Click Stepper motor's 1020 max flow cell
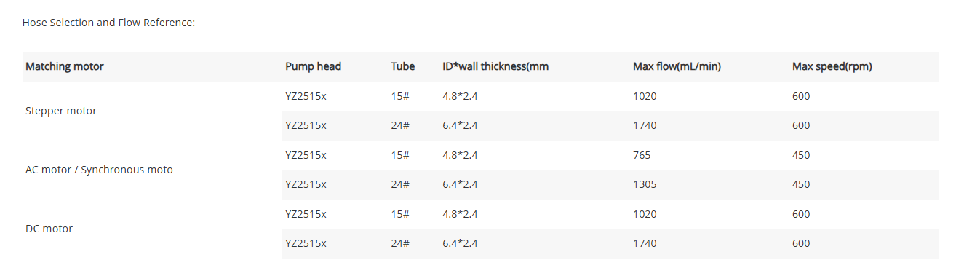This screenshot has width=980, height=276. [x=645, y=96]
